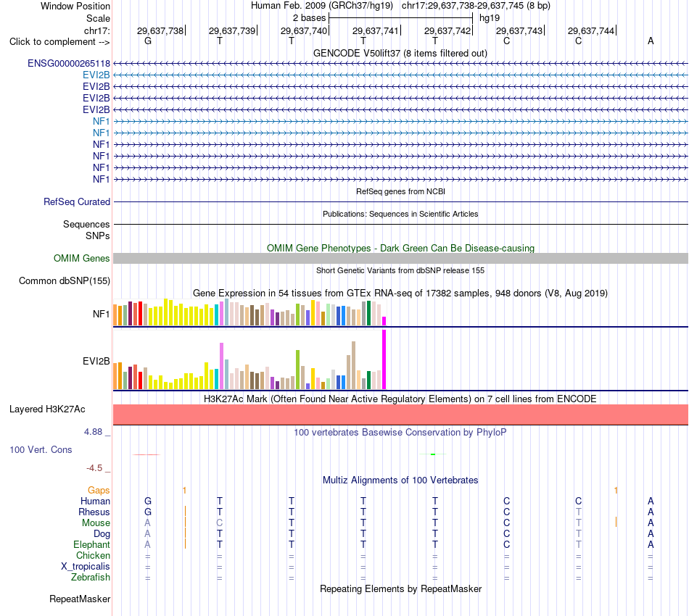Click the PhyloP Basewise Conservation title
The height and width of the screenshot is (616, 689).
tap(400, 433)
